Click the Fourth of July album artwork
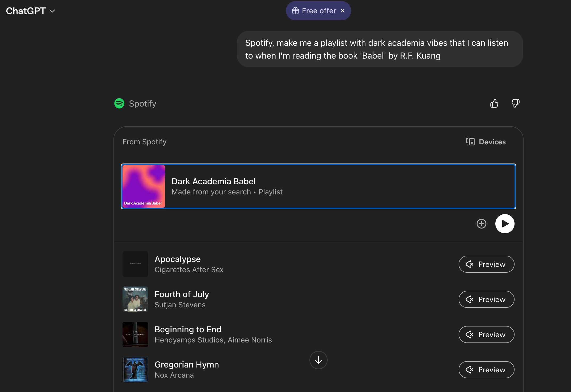Image resolution: width=571 pixels, height=392 pixels. tap(135, 299)
